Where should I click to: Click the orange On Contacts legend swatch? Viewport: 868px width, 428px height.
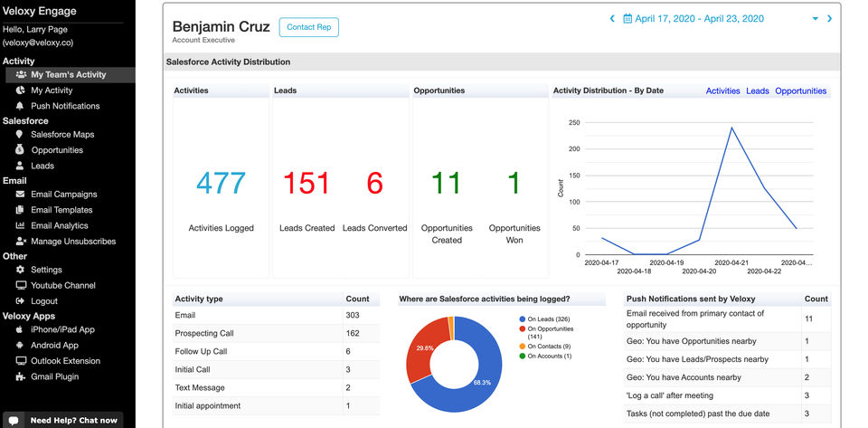coord(522,346)
